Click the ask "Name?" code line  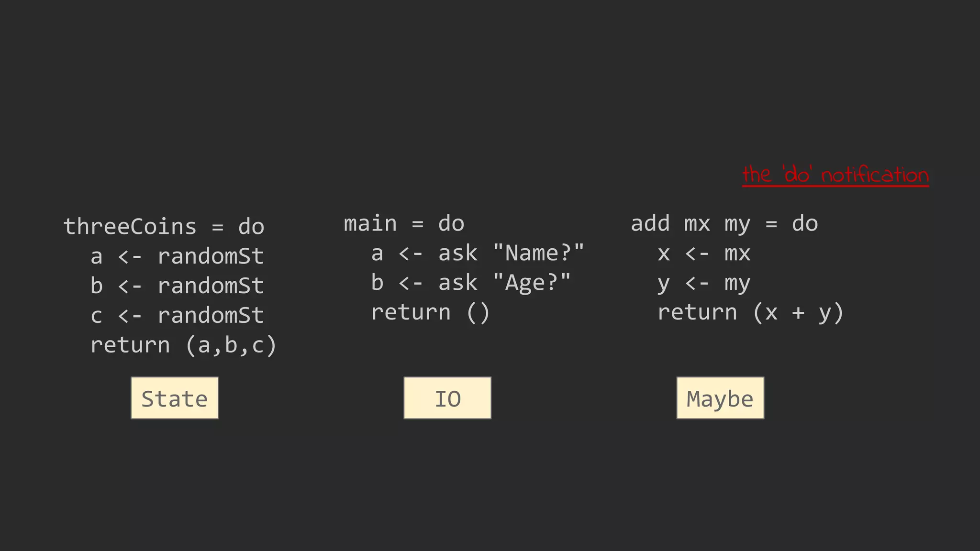tap(478, 253)
